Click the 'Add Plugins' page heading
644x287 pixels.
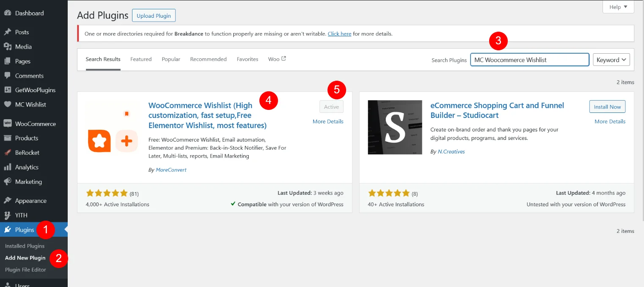103,16
